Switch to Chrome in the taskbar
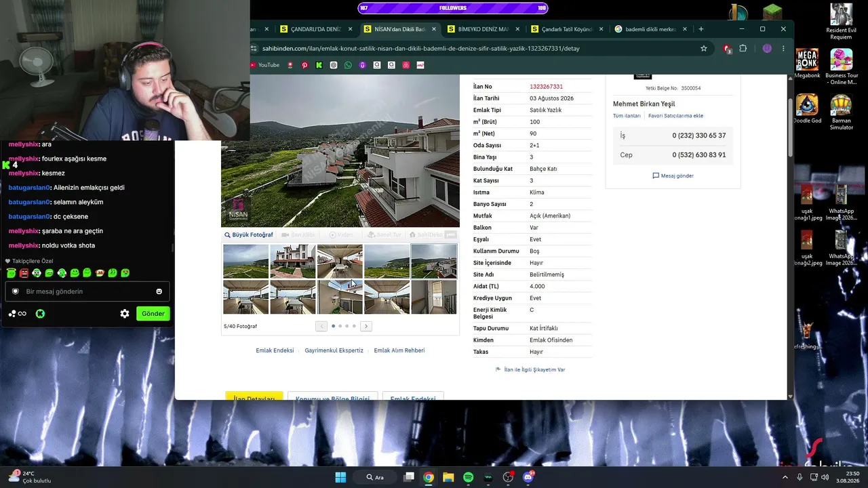The height and width of the screenshot is (488, 868). (429, 477)
